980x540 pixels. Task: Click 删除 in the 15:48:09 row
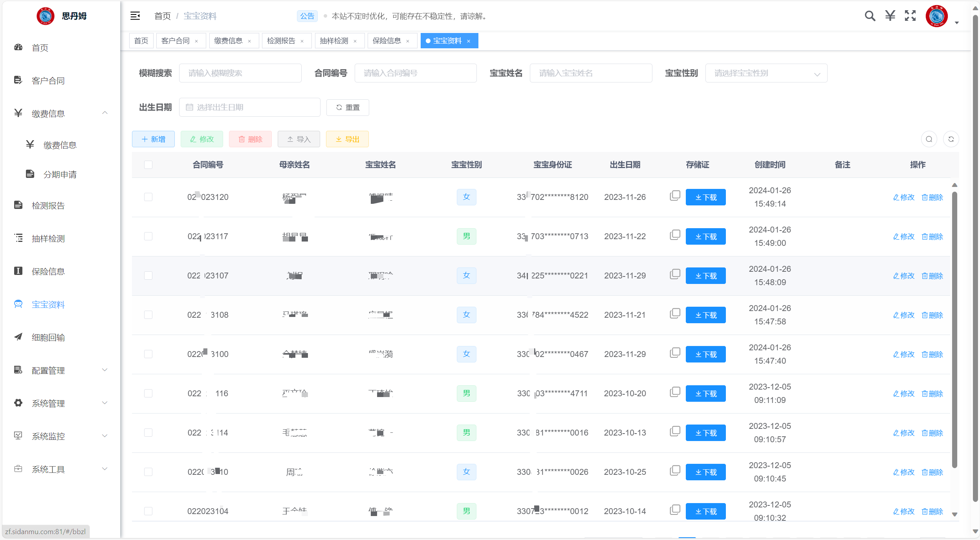pyautogui.click(x=932, y=276)
